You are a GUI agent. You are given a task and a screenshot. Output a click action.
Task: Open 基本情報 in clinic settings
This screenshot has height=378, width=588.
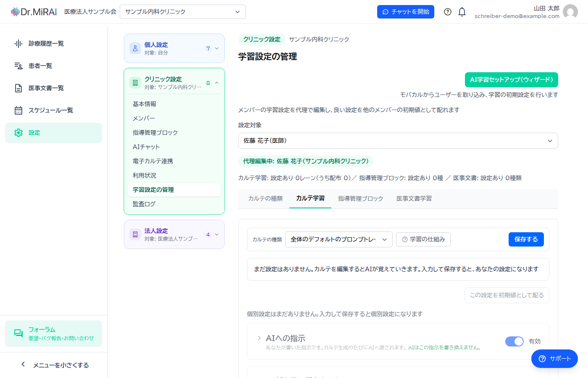tap(174, 104)
